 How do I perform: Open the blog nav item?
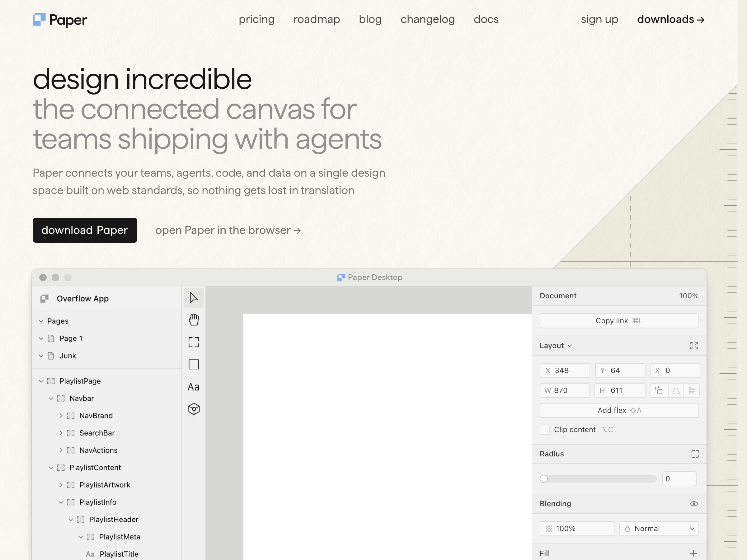pos(370,19)
